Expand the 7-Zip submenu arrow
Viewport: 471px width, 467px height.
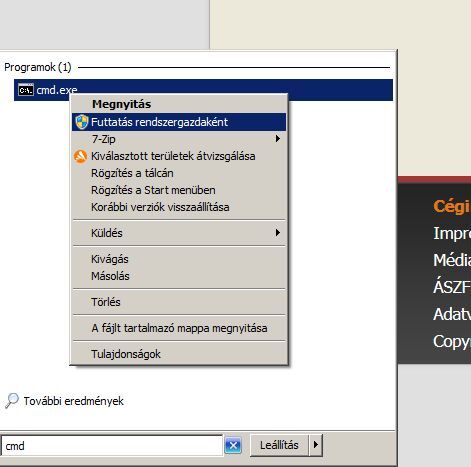pyautogui.click(x=277, y=138)
